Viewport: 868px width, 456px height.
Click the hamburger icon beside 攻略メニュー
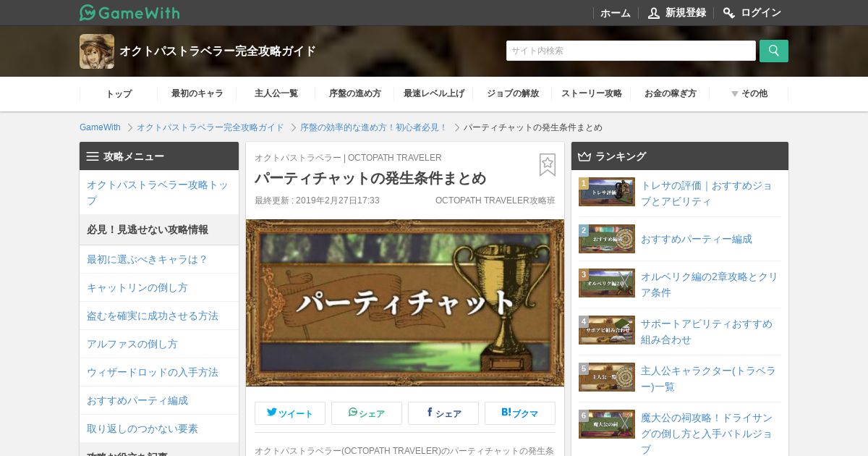point(93,156)
